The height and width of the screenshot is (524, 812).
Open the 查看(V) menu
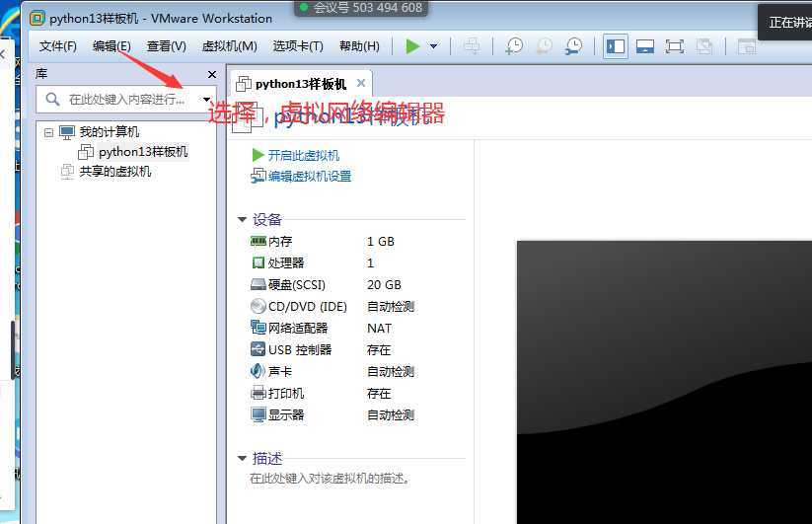(166, 46)
